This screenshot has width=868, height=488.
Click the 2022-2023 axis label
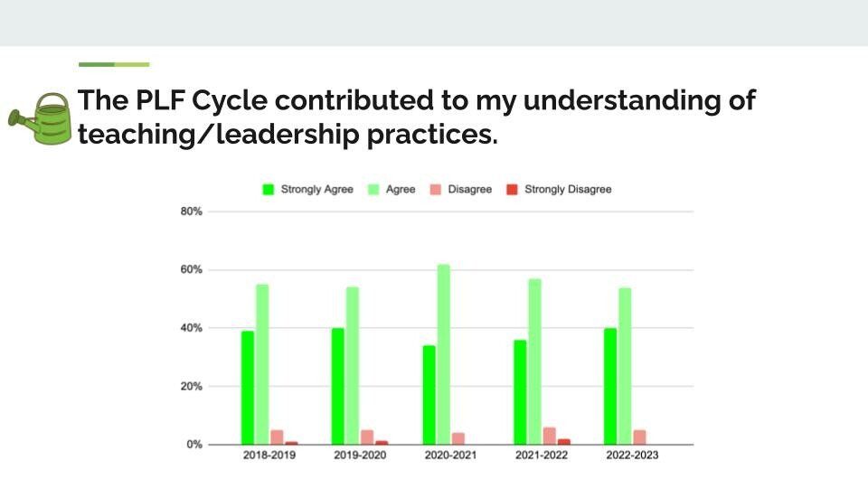[632, 455]
